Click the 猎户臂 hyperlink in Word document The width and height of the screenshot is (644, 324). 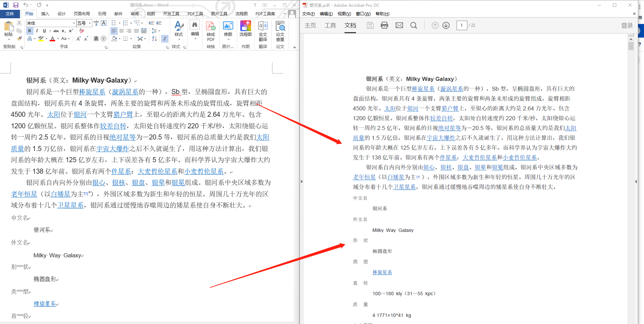point(123,114)
